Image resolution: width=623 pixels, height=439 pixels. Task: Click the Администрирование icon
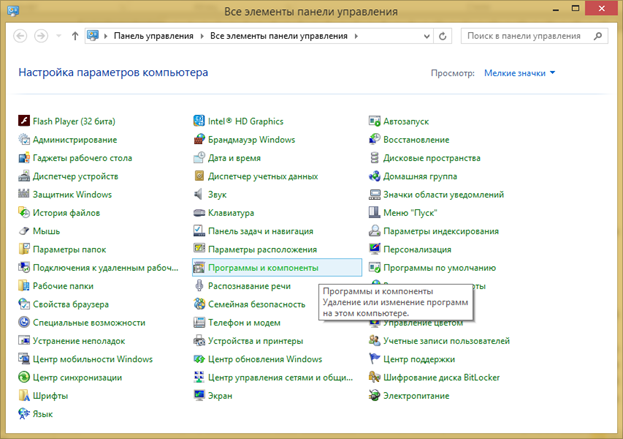pyautogui.click(x=24, y=139)
